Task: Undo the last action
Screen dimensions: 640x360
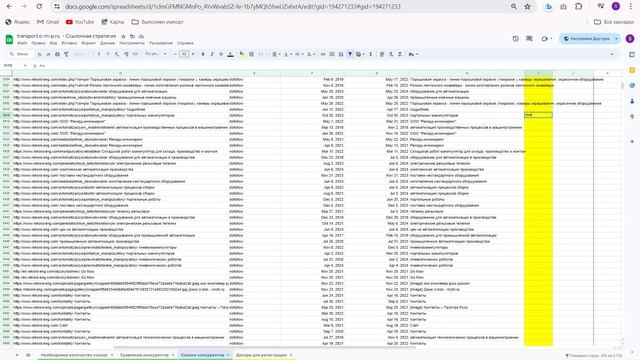Action: point(39,54)
